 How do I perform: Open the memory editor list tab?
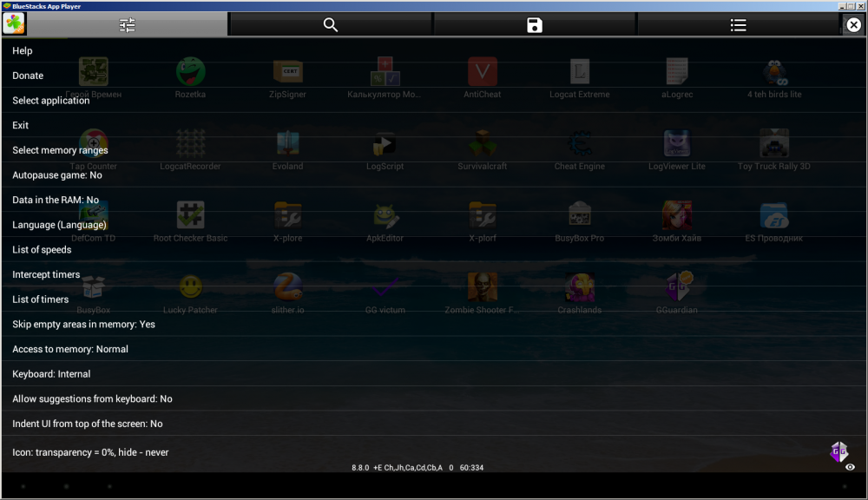[x=738, y=25]
